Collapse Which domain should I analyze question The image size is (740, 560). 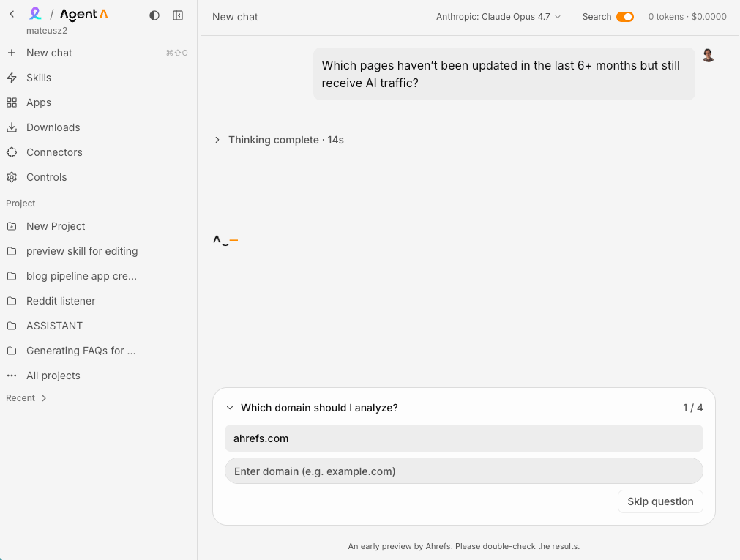click(230, 408)
